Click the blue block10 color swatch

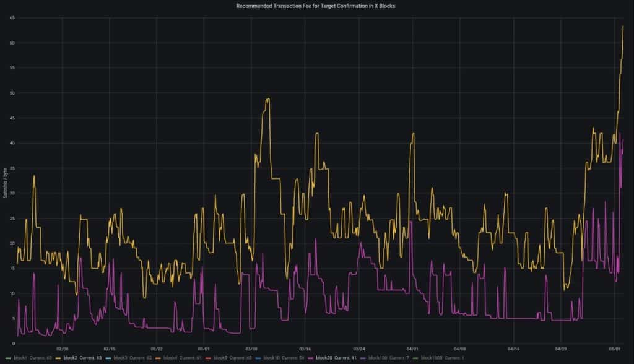258,358
